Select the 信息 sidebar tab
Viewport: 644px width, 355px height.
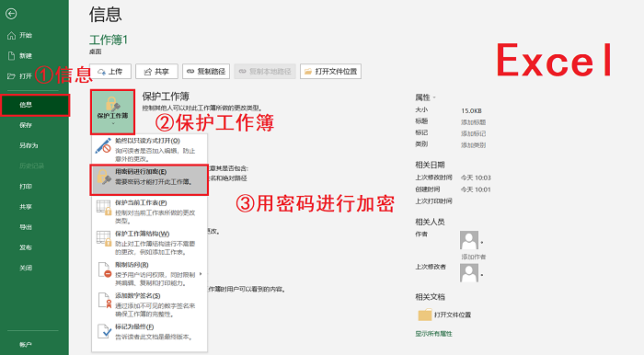(x=35, y=105)
